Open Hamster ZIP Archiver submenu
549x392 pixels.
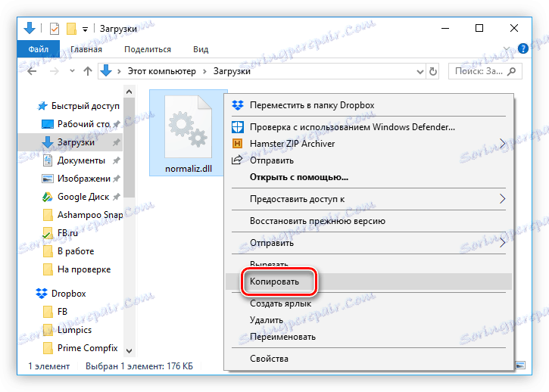click(x=368, y=144)
